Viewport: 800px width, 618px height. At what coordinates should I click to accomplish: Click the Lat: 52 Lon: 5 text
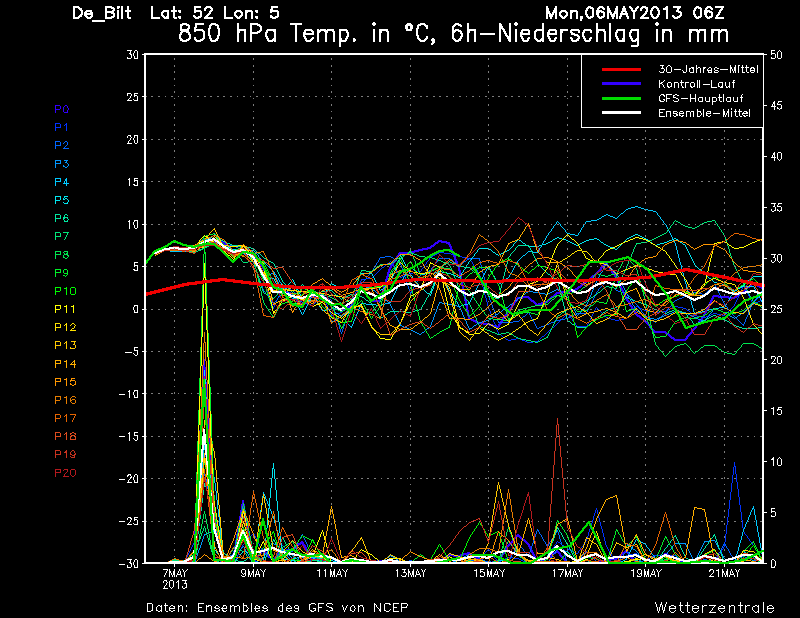coord(215,13)
